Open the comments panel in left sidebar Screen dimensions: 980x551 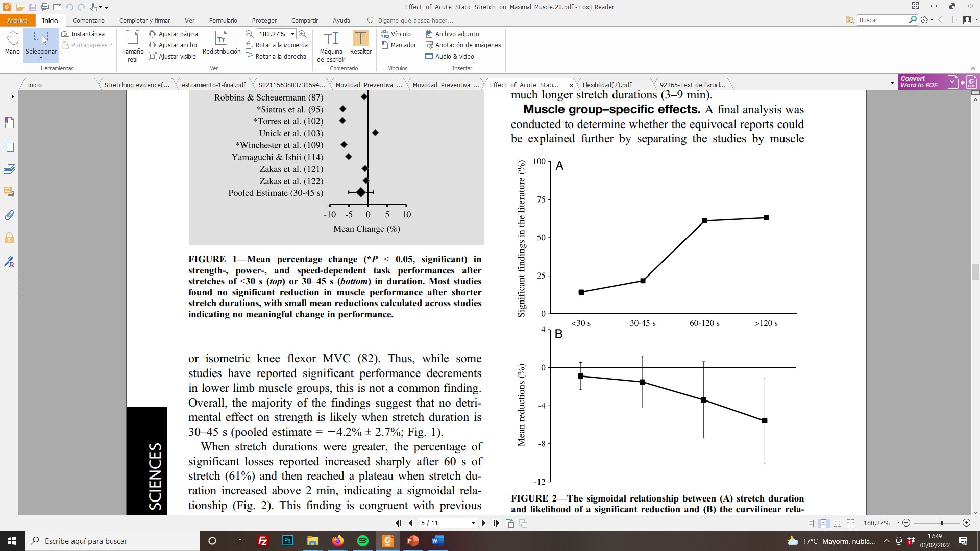click(x=9, y=192)
